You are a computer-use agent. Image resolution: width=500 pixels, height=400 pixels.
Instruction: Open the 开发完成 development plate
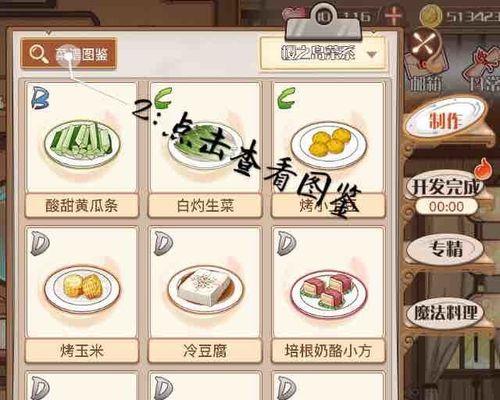point(445,187)
